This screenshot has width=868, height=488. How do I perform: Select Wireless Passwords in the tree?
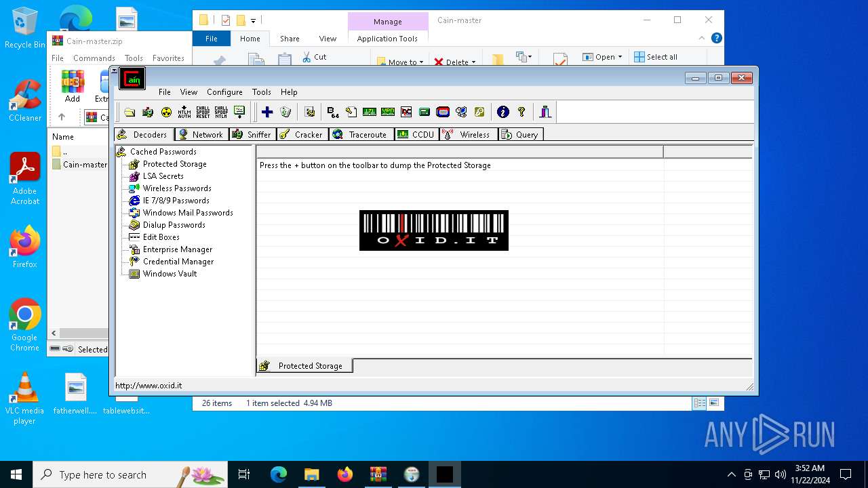177,188
